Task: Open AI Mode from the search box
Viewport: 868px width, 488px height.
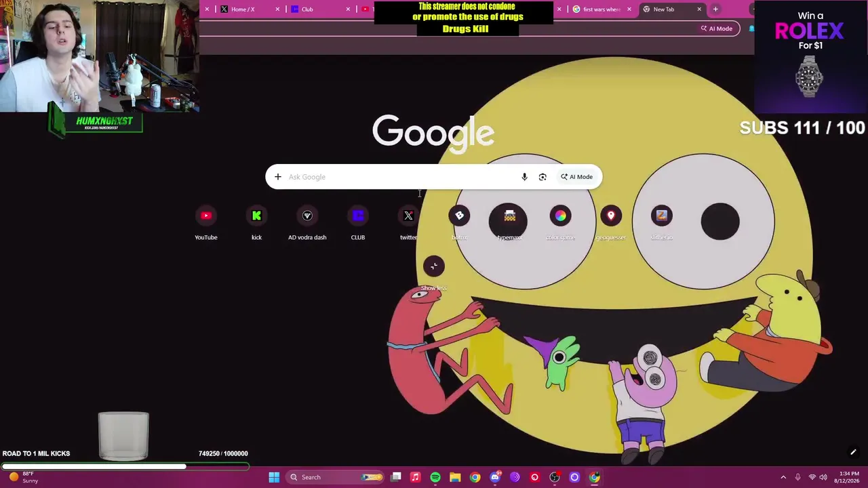Action: coord(576,177)
